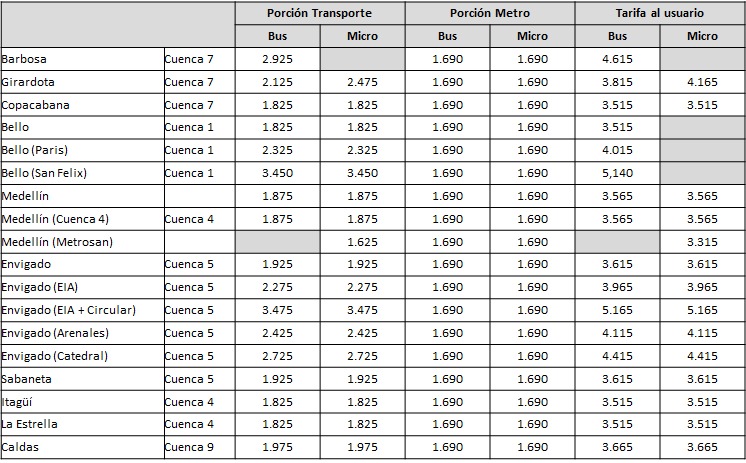This screenshot has height=463, width=746.
Task: Select Barbosa bus transport value 2.925
Action: point(277,59)
